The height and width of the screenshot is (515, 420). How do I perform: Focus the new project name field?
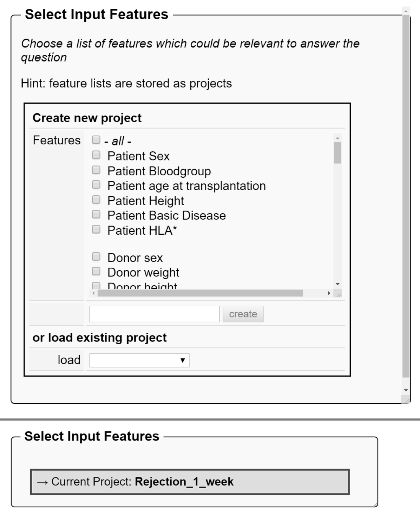154,314
